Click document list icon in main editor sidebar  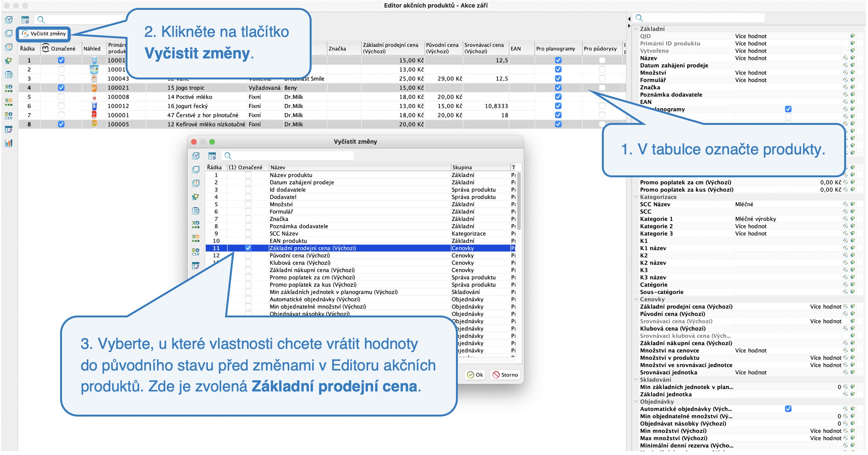(9, 74)
